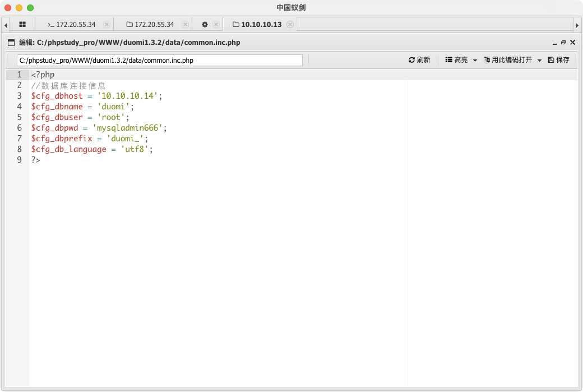Open the settings gear tab
583x392 pixels.
pyautogui.click(x=205, y=25)
